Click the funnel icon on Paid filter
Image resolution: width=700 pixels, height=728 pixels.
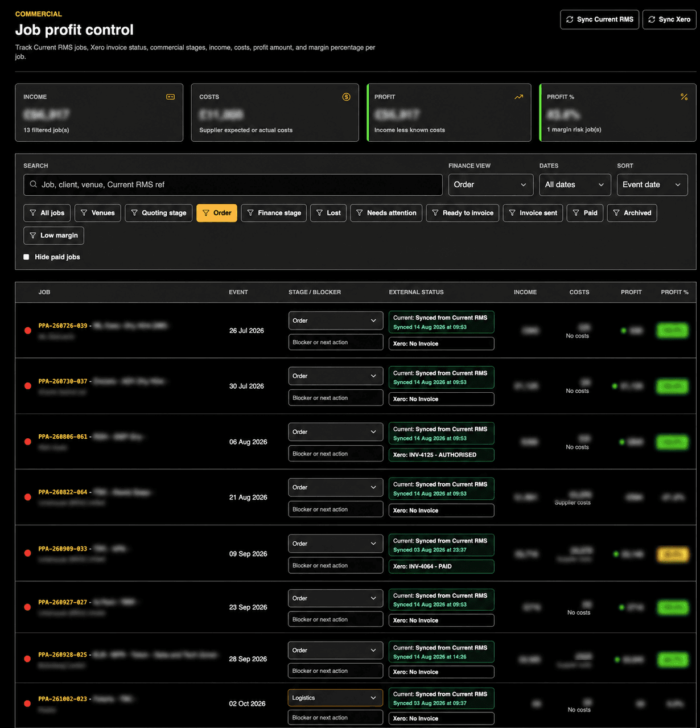(x=576, y=213)
